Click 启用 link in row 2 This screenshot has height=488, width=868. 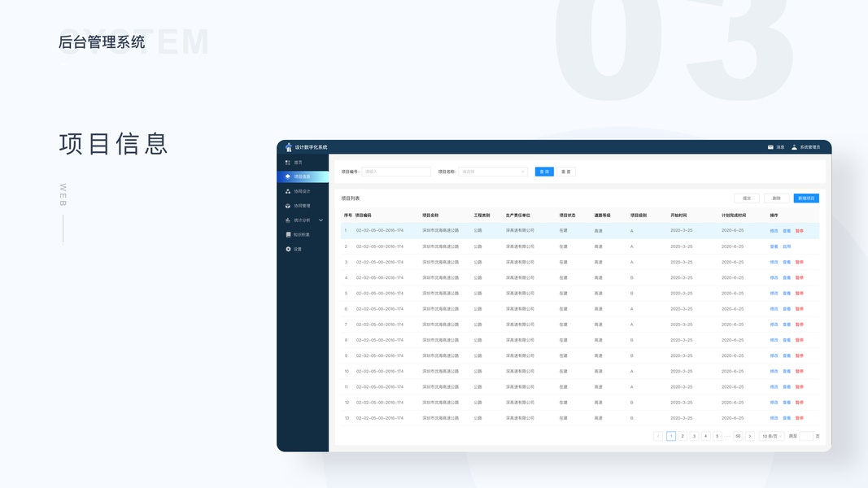pyautogui.click(x=787, y=246)
